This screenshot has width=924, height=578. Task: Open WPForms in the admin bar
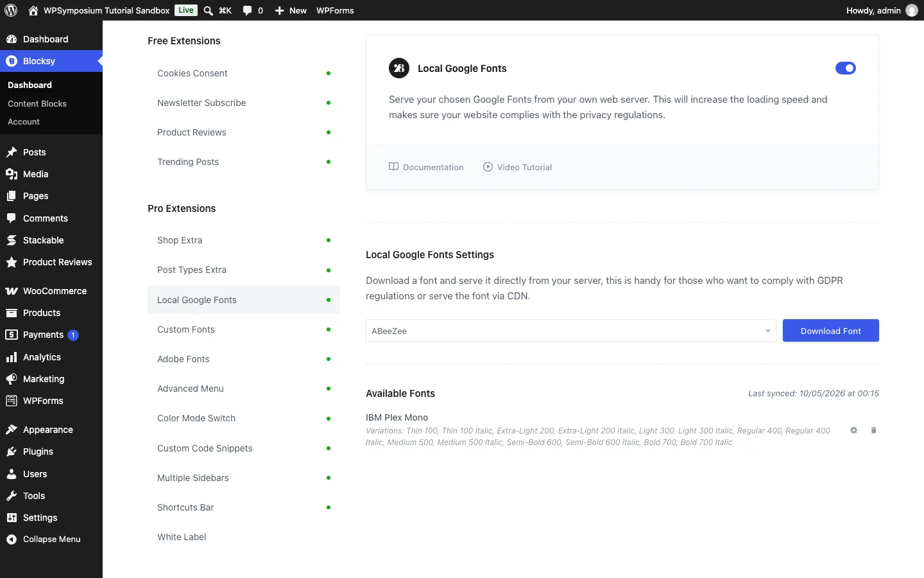(335, 10)
